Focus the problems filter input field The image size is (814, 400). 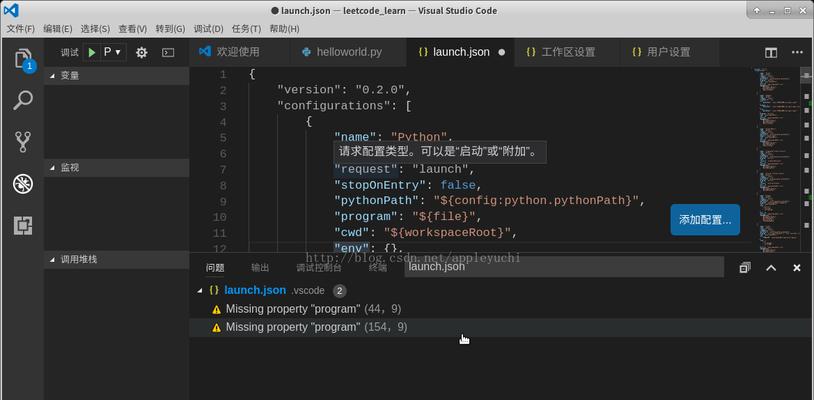564,267
